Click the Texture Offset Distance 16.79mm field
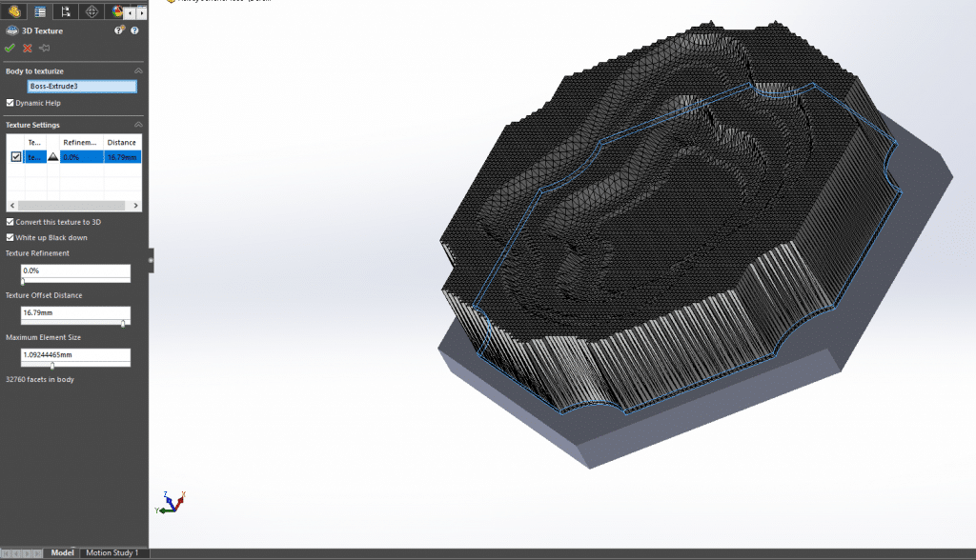The image size is (976, 560). [75, 312]
